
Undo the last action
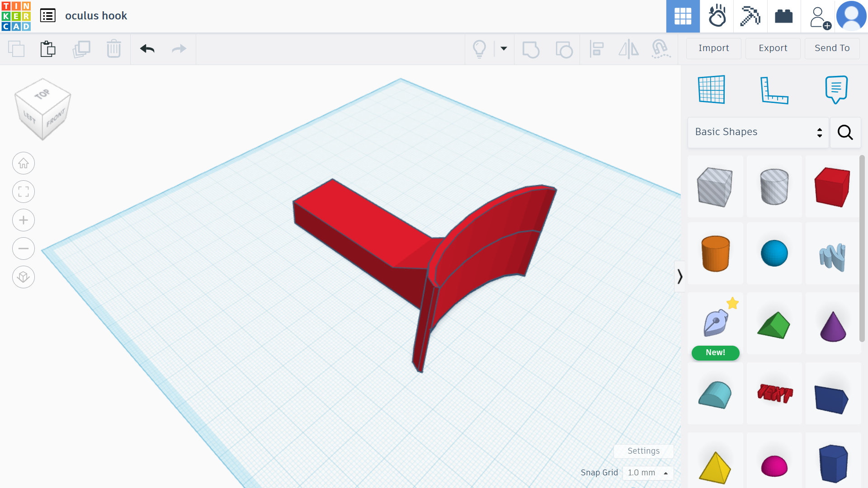click(147, 49)
